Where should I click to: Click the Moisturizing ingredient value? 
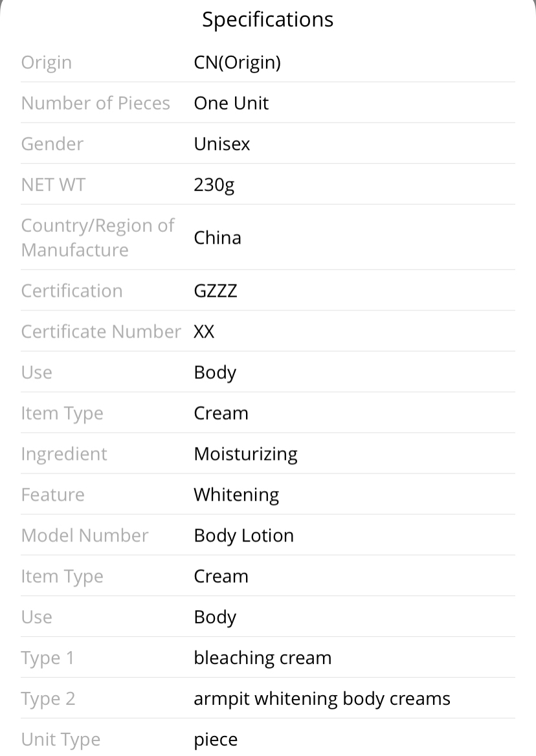[245, 455]
